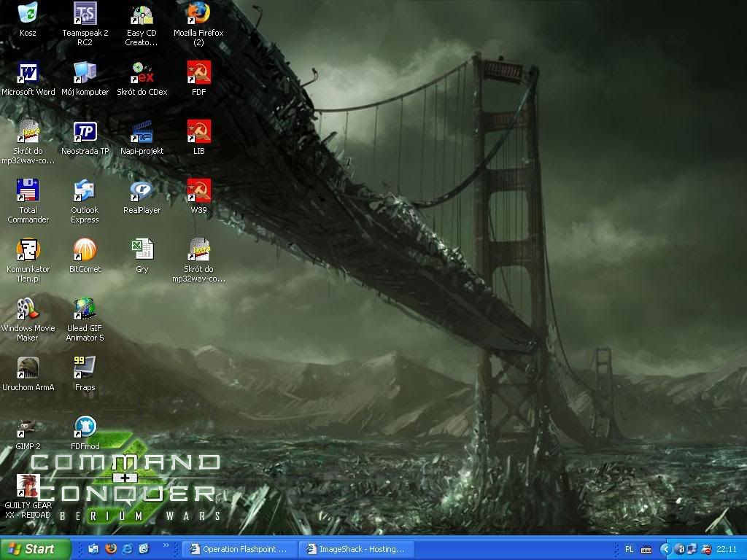
Task: Select the LIB red-flag icon
Action: tap(198, 132)
